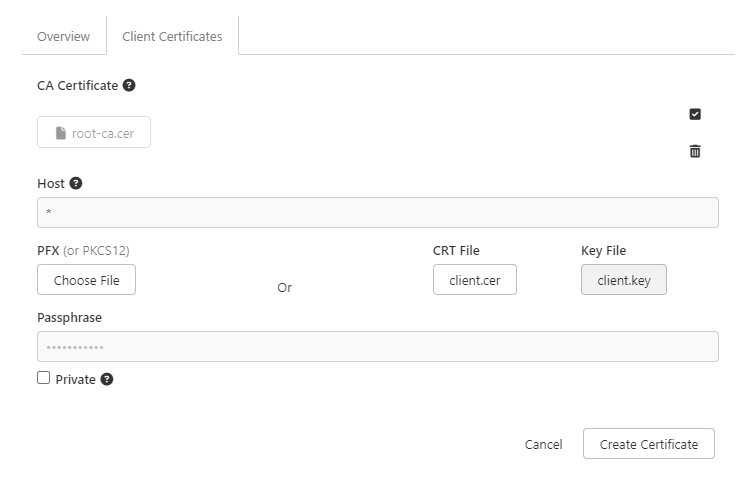Click the CA Certificate help icon
Viewport: 750px width, 500px height.
pos(129,86)
